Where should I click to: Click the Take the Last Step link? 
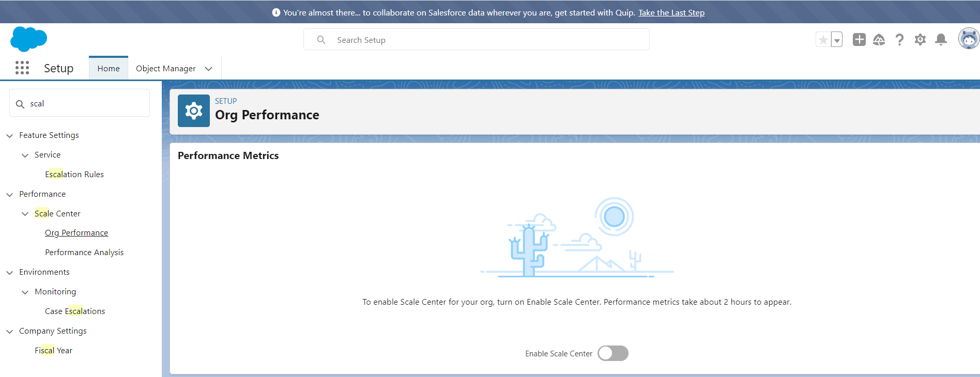tap(671, 12)
